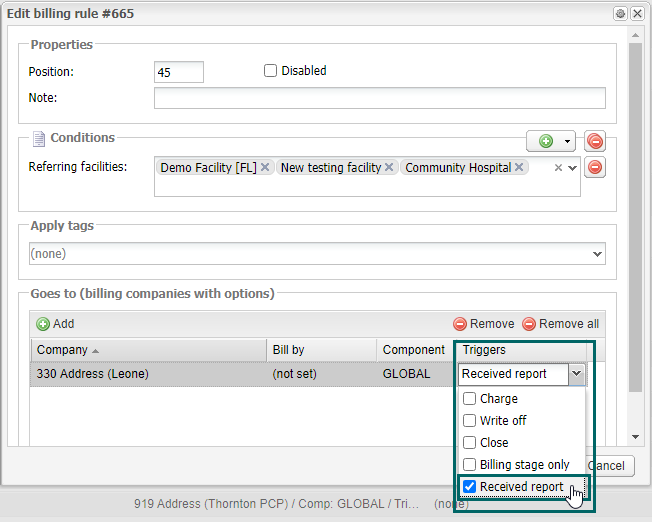Click the Note text field
The height and width of the screenshot is (522, 652).
pos(380,98)
